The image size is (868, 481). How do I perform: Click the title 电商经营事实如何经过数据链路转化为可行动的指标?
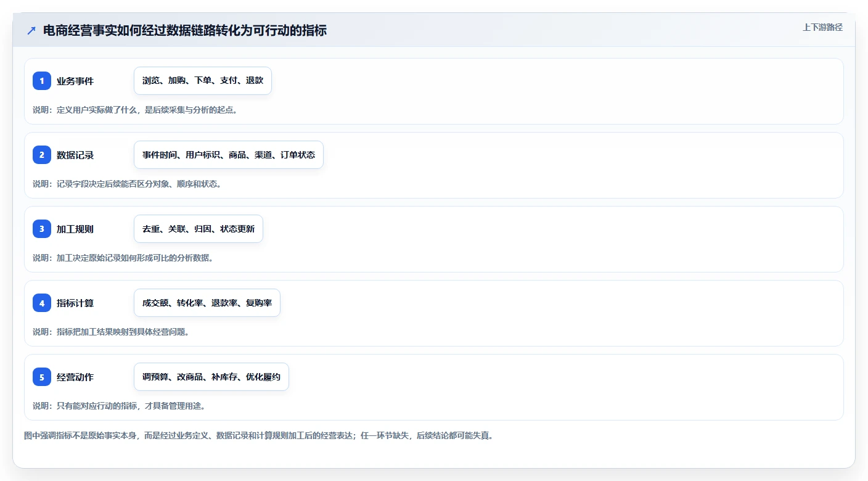coord(185,30)
